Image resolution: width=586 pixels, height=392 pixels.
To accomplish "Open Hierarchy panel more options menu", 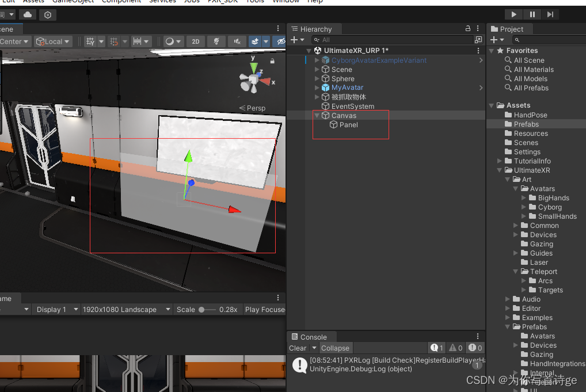I will [x=478, y=28].
